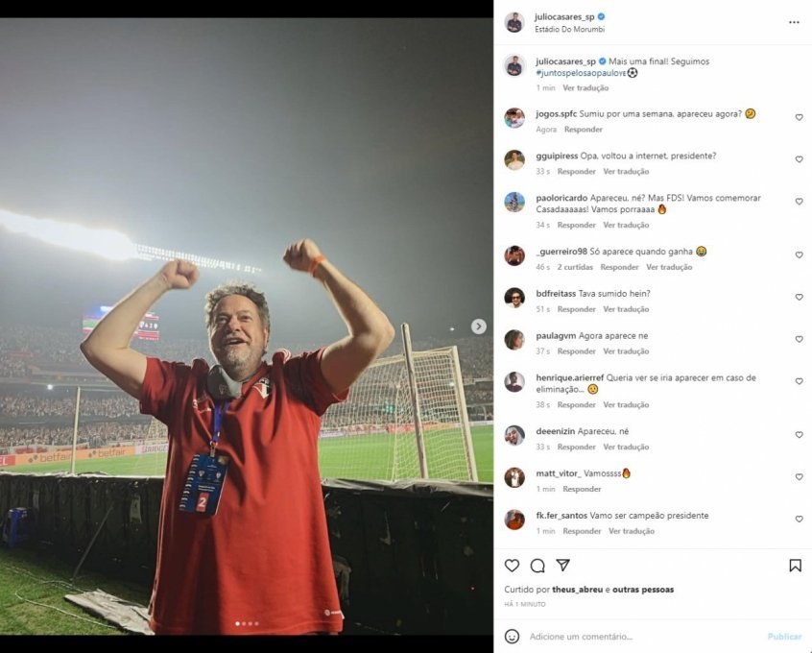Open the comment bubble icon

(537, 566)
